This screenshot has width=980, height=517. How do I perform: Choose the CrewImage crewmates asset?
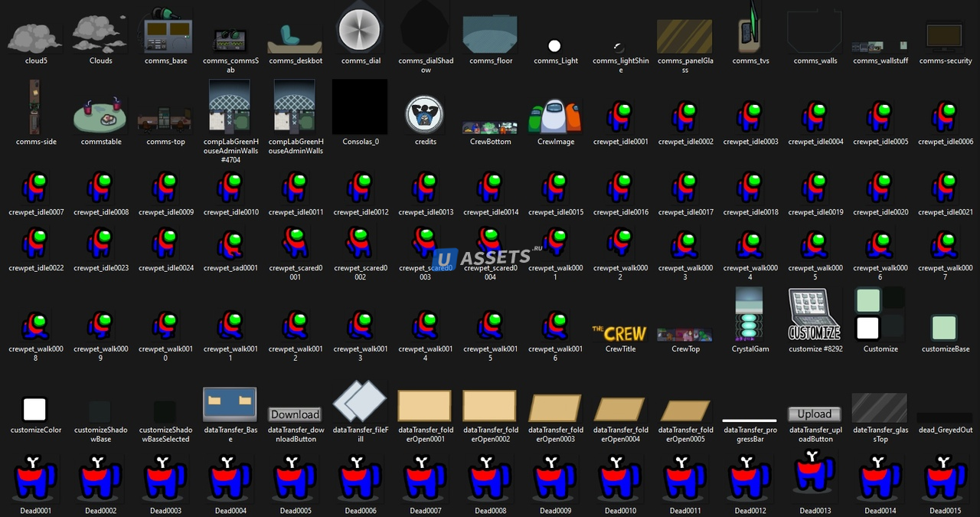[x=555, y=116]
